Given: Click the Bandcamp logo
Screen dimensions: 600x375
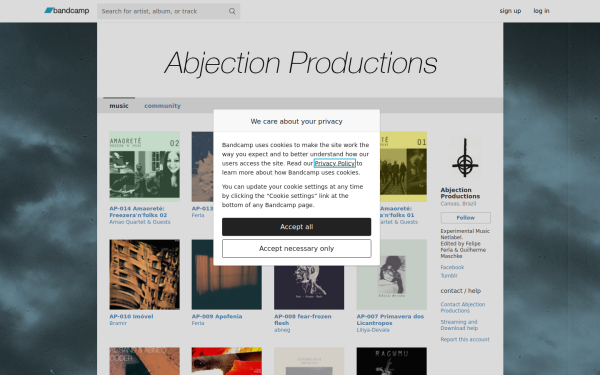Looking at the screenshot, I should 67,11.
